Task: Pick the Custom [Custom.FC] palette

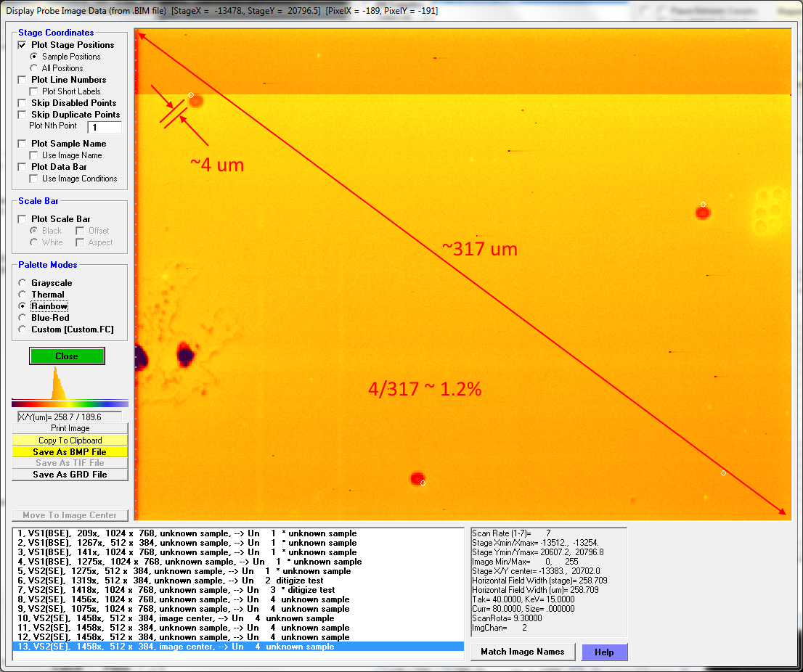Action: point(23,329)
